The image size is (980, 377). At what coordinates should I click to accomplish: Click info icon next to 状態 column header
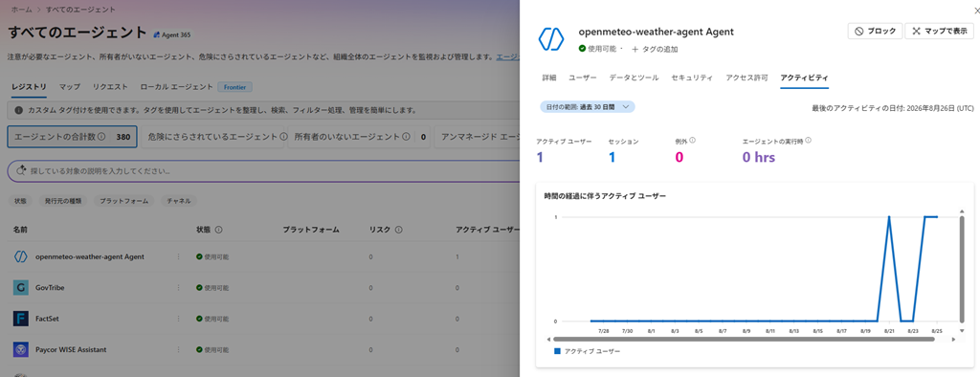[219, 230]
